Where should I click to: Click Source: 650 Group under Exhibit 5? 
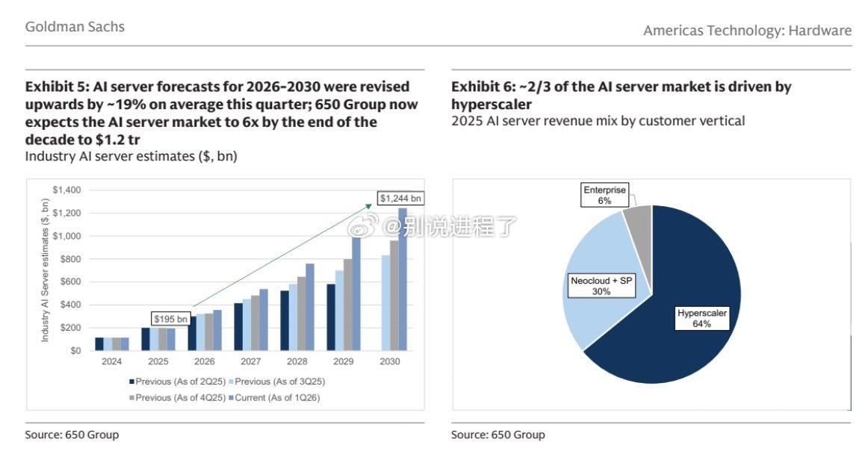(72, 435)
